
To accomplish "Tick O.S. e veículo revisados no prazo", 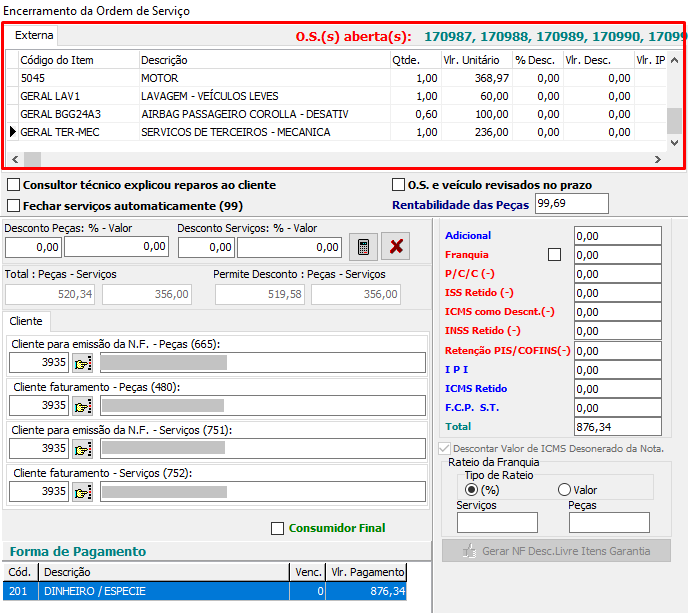I will tap(399, 185).
